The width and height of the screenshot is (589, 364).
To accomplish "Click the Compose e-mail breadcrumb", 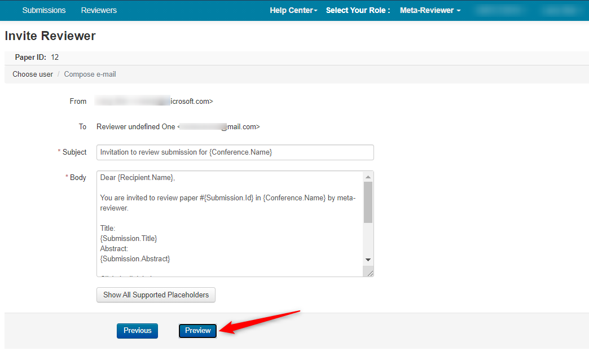I will [90, 74].
